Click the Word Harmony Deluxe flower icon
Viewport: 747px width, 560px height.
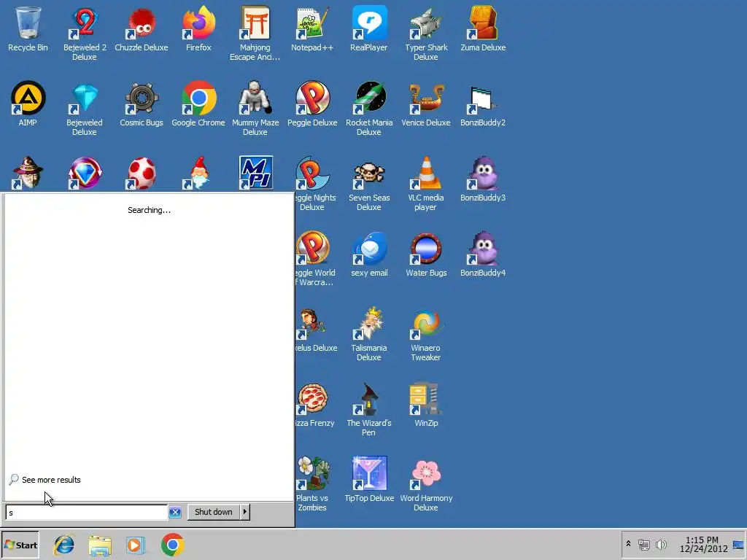pos(426,484)
